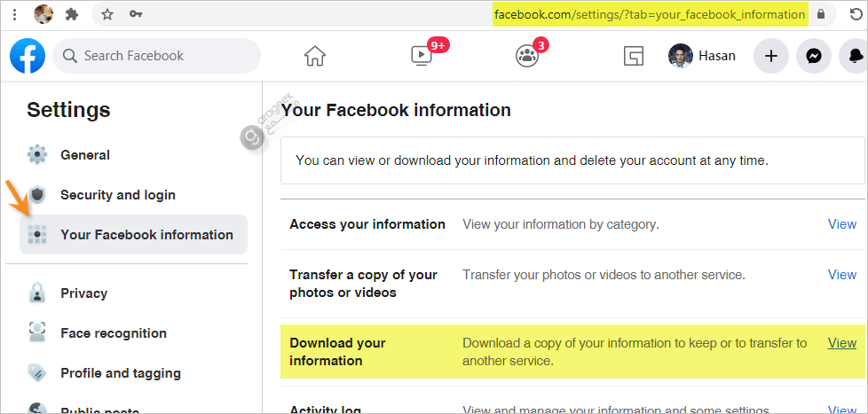This screenshot has height=414, width=868.
Task: Click View for Transfer a copy of photos
Action: [842, 275]
